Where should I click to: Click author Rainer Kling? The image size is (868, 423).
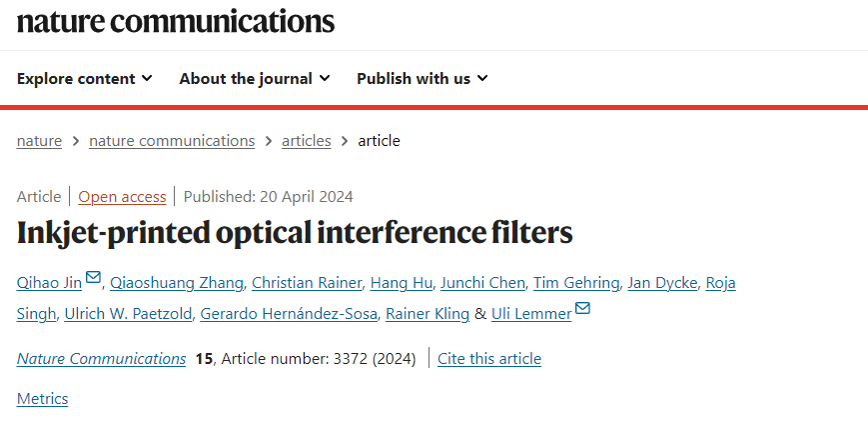(428, 314)
